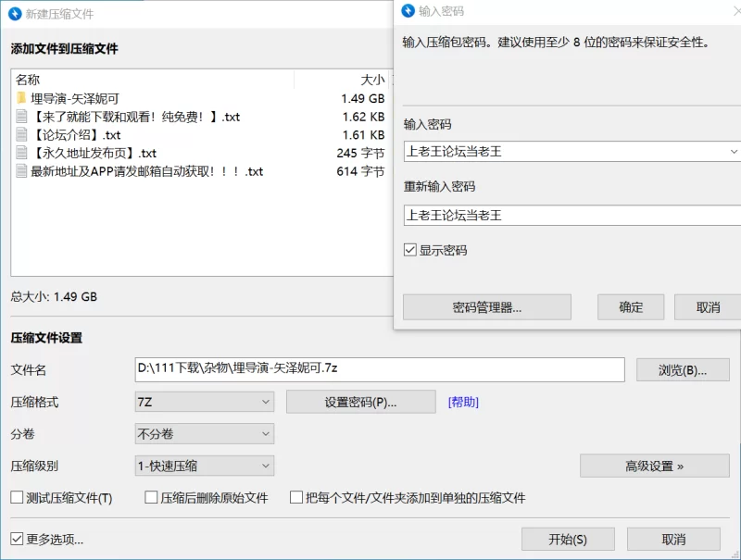Open the 压缩级别 1-快速压缩 dropdown
The image size is (741, 560).
[204, 466]
